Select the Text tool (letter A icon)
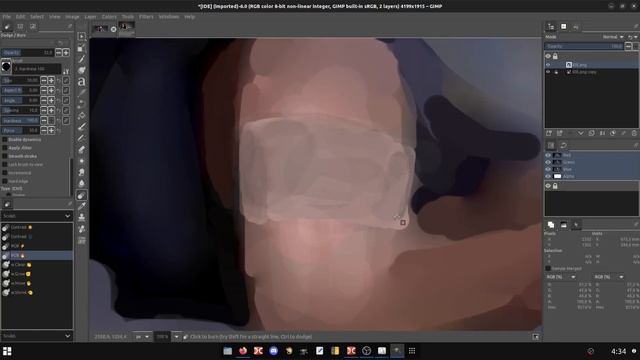The image size is (640, 360). (82, 81)
